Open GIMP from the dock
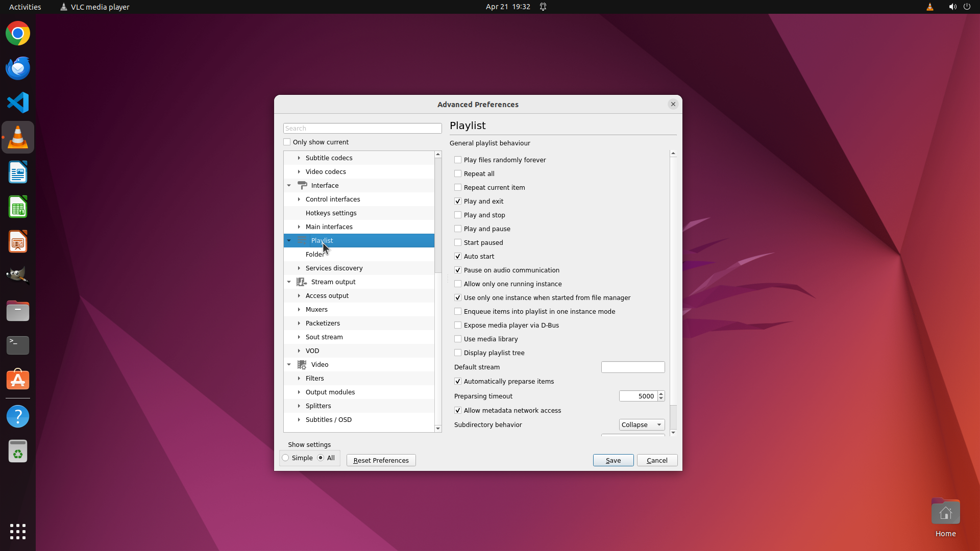The height and width of the screenshot is (551, 980). pyautogui.click(x=18, y=275)
